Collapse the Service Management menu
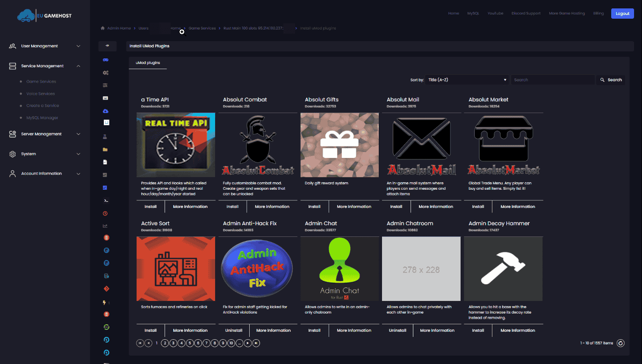The height and width of the screenshot is (364, 642). click(x=44, y=66)
